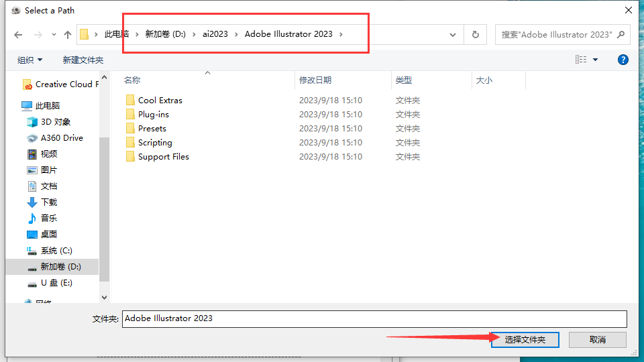Expand chevron after ai2023 breadcrumb
The height and width of the screenshot is (362, 644).
click(x=236, y=34)
